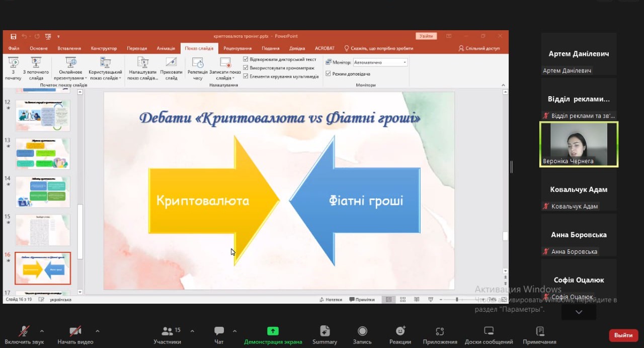Start slideshow З початку icon

coord(13,63)
